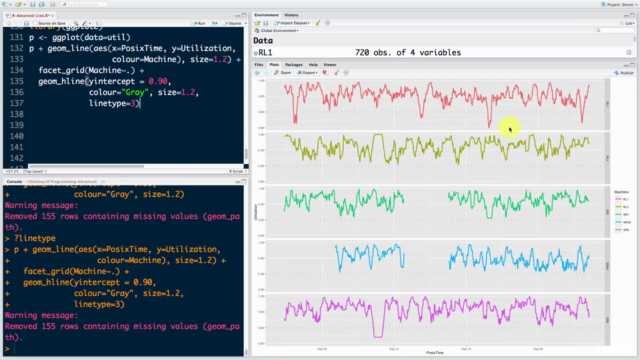
Task: Click the console working directory arrow icon
Action: tap(102, 182)
